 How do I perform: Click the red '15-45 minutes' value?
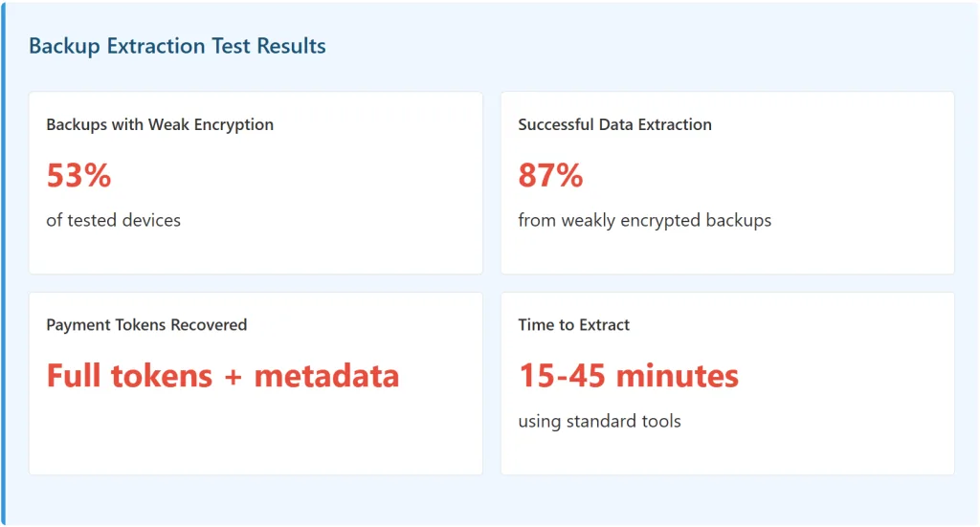629,376
